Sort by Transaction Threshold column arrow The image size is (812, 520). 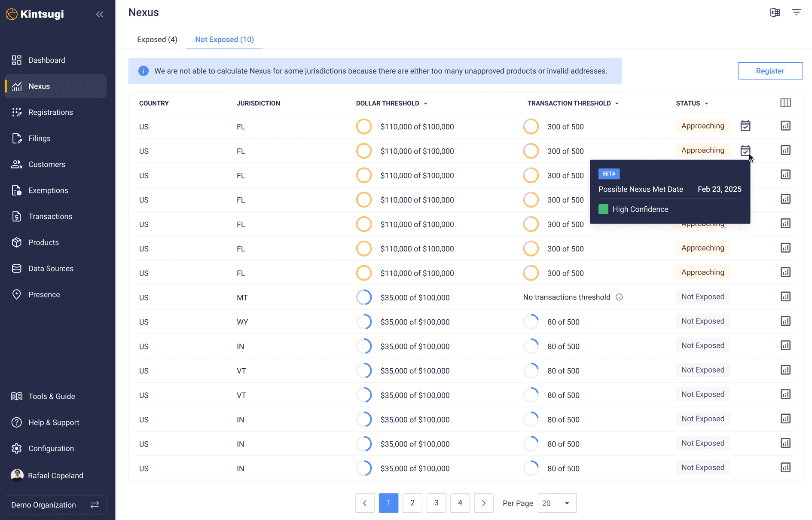617,104
